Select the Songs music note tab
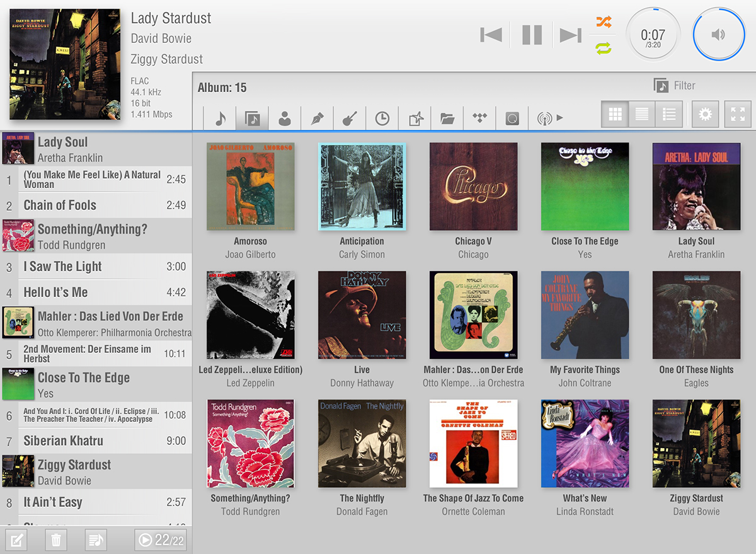The width and height of the screenshot is (756, 554). click(220, 118)
